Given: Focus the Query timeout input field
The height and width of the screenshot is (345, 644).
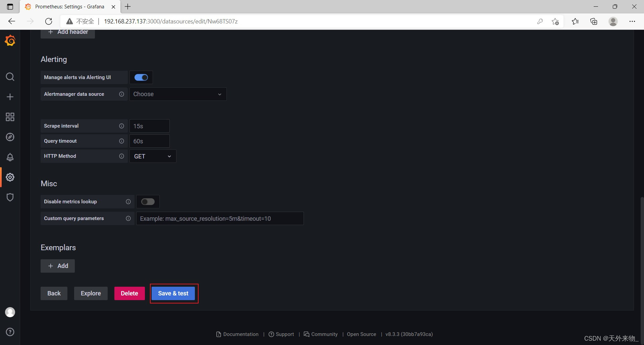Looking at the screenshot, I should click(150, 141).
